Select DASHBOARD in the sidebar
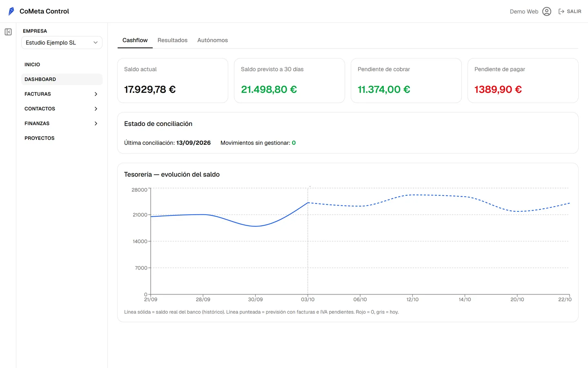 62,79
